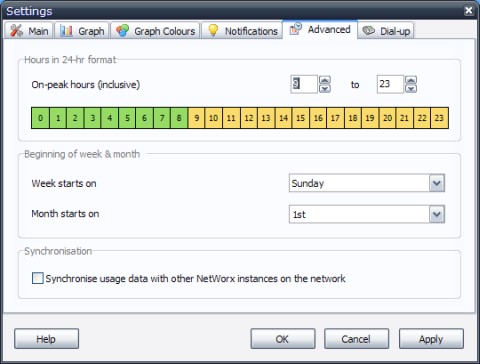Click hour 23 yellow cell
The image size is (480, 364).
[440, 118]
